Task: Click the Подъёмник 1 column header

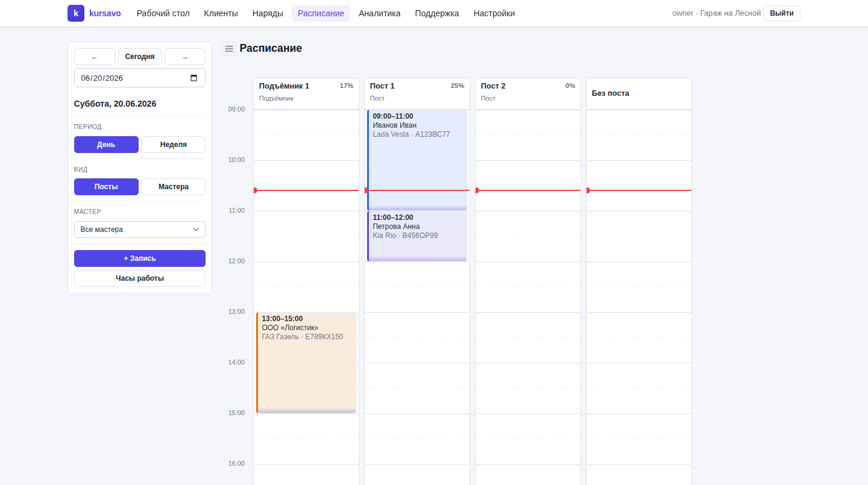Action: [x=306, y=93]
